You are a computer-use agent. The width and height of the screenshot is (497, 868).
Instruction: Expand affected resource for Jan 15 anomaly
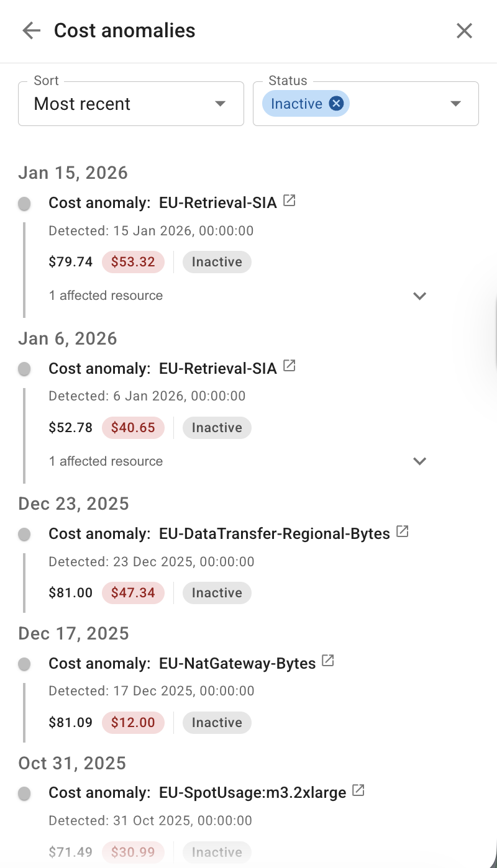(x=420, y=296)
